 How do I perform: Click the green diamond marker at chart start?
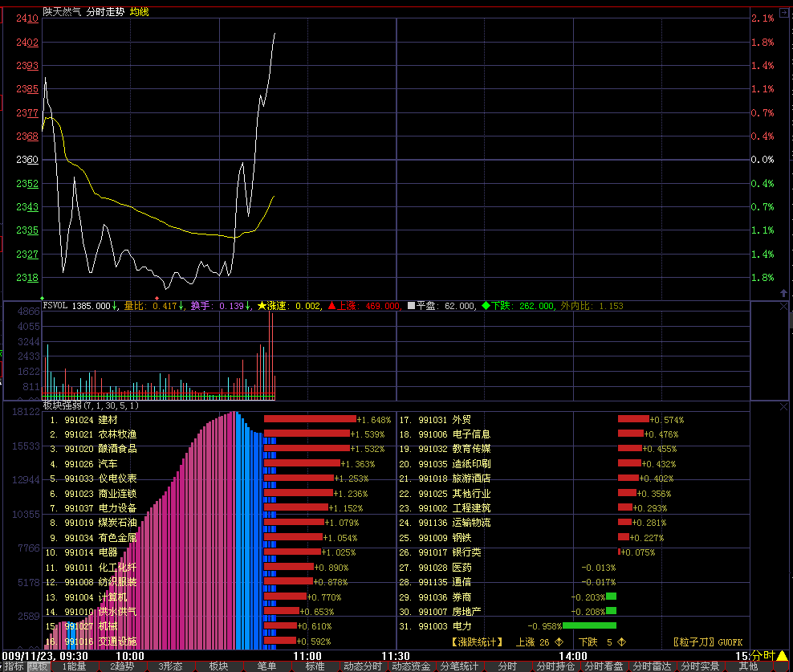pyautogui.click(x=43, y=298)
